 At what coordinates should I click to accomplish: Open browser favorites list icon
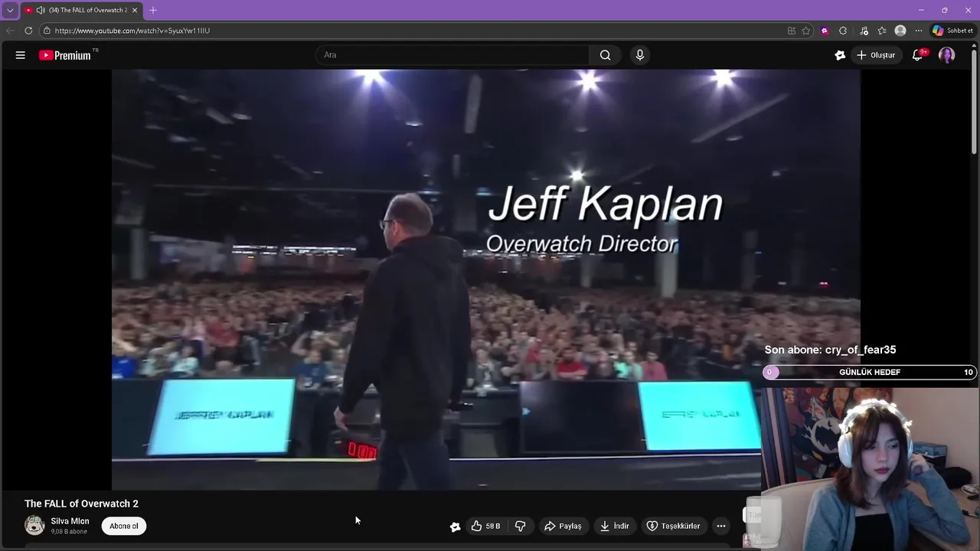click(x=882, y=31)
